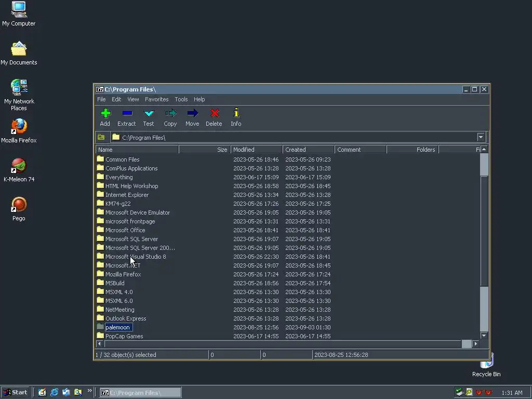Sort by Name column header
Viewport: 532px width, 399px height.
click(137, 150)
